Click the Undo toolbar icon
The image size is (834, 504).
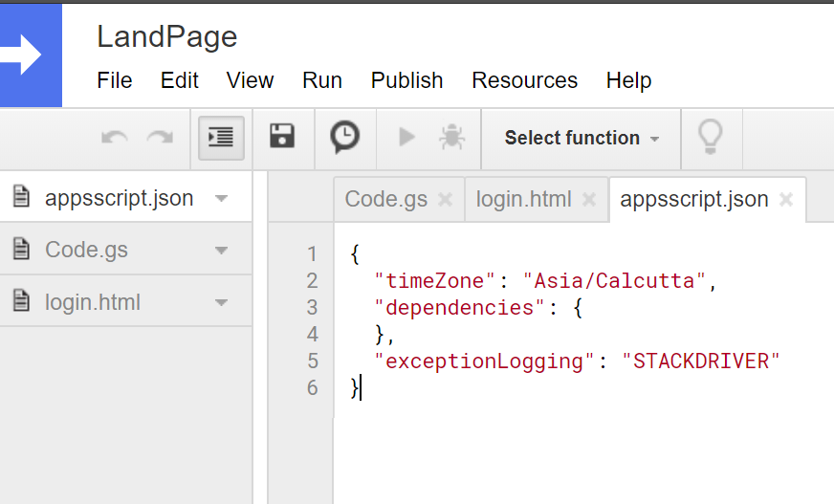(115, 138)
